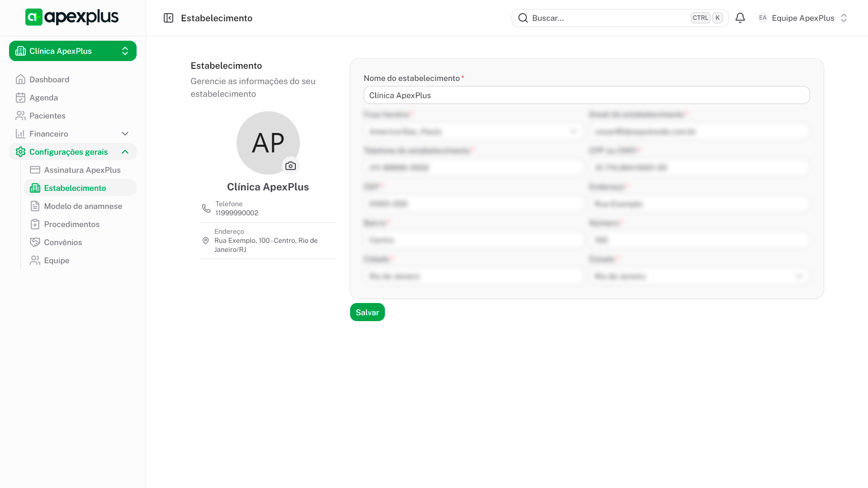
Task: Open the Equipe ApexPlus account menu
Action: 802,18
